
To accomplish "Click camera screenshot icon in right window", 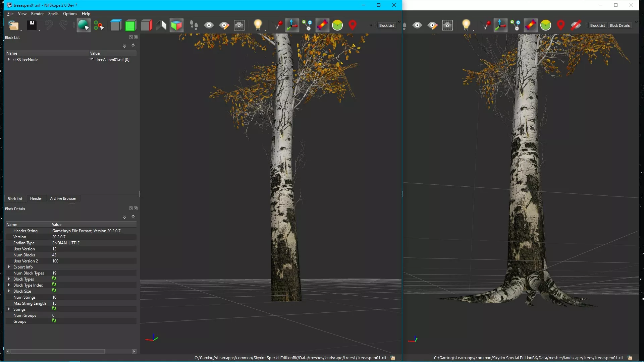I will tap(447, 25).
